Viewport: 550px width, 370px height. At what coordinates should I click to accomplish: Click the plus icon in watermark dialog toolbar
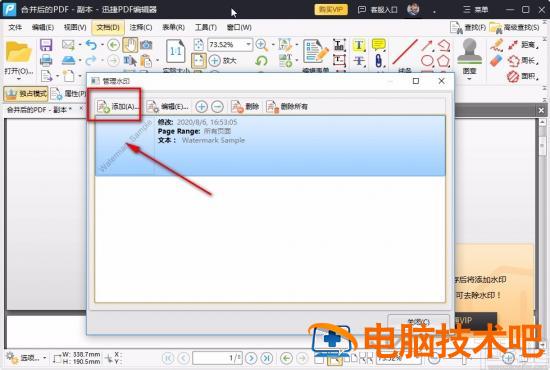[x=201, y=107]
